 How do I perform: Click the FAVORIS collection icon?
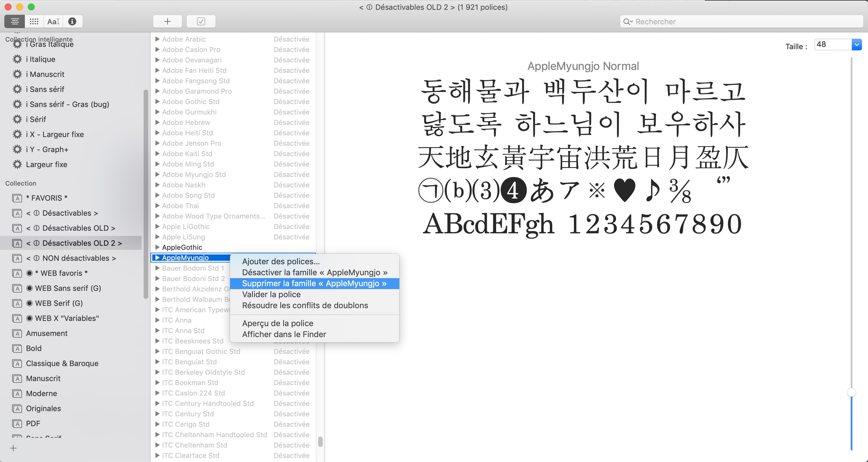17,198
